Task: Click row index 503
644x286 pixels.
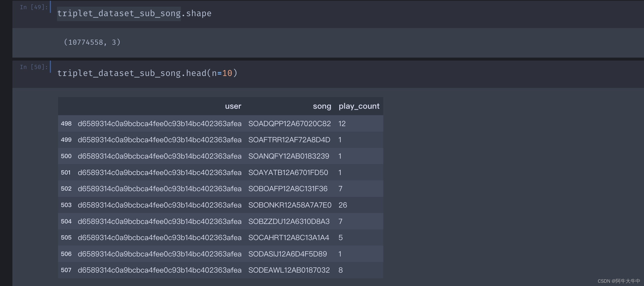Action: pyautogui.click(x=66, y=205)
